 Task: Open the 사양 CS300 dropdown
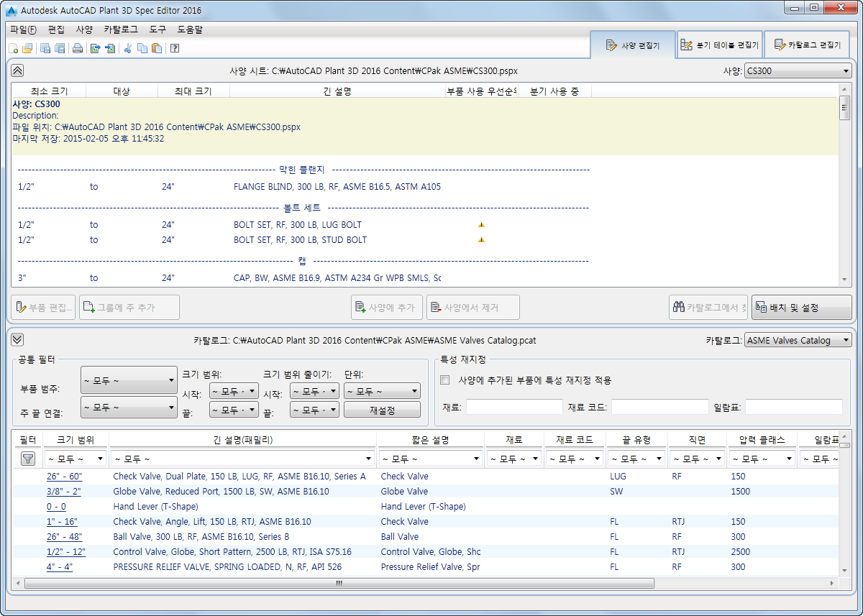[798, 71]
